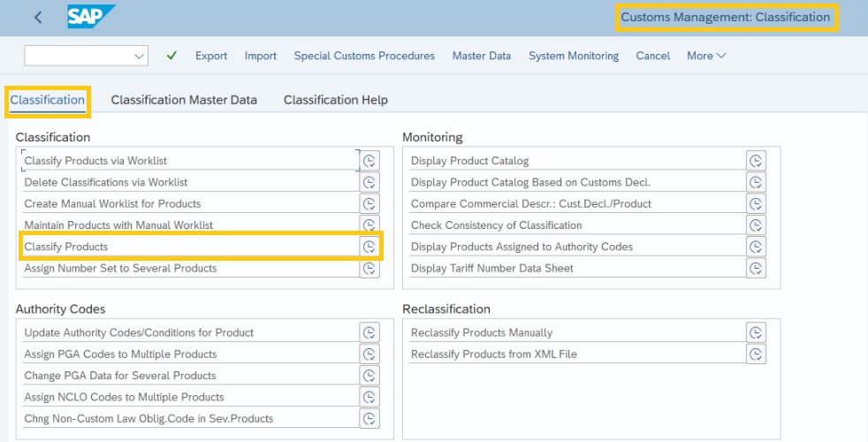Open the Classify Products entry

point(190,247)
